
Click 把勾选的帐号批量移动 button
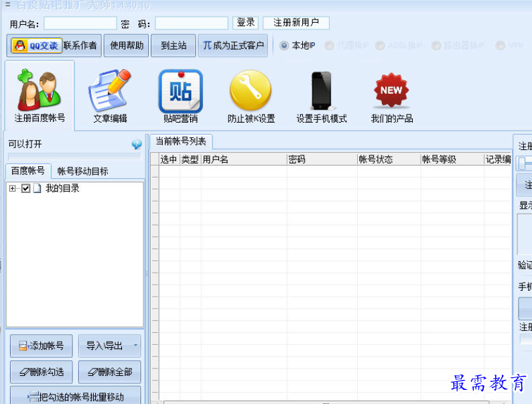pyautogui.click(x=75, y=396)
